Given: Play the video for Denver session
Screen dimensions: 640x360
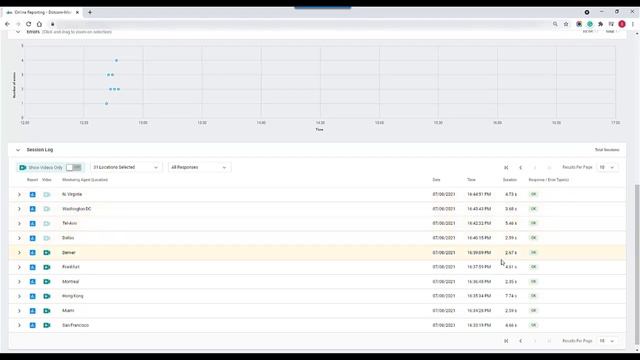Looking at the screenshot, I should (x=47, y=253).
